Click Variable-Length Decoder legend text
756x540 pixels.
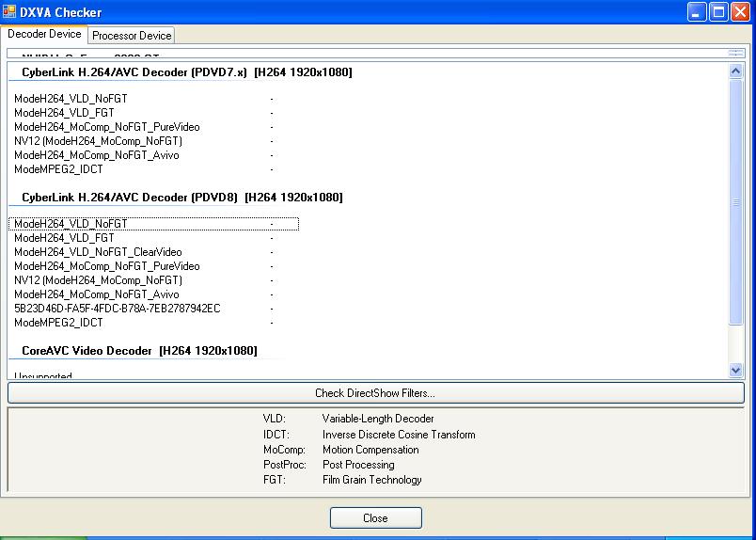(x=378, y=419)
